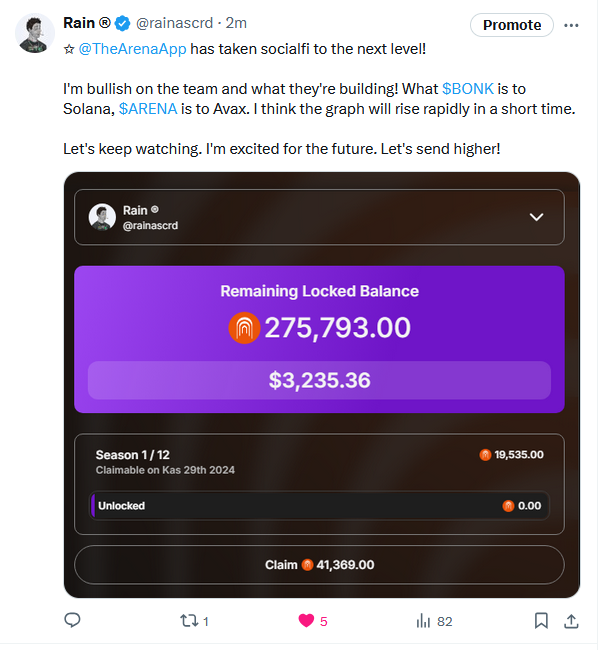The image size is (613, 650).
Task: Click the Promote button
Action: 512,25
